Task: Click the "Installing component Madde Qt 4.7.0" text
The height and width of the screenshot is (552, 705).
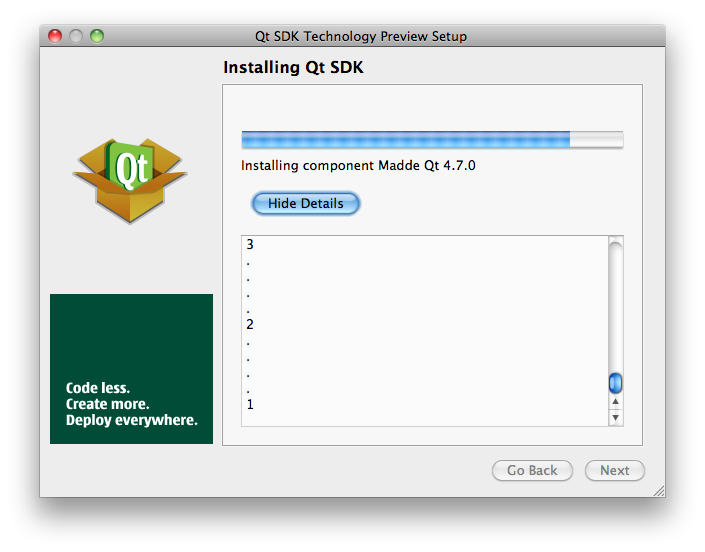Action: click(x=358, y=165)
